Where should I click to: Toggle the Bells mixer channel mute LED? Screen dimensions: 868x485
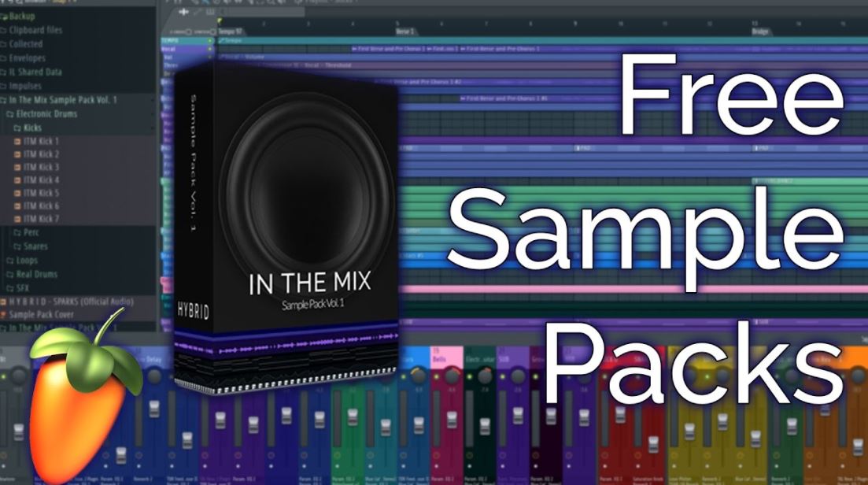pos(436,376)
